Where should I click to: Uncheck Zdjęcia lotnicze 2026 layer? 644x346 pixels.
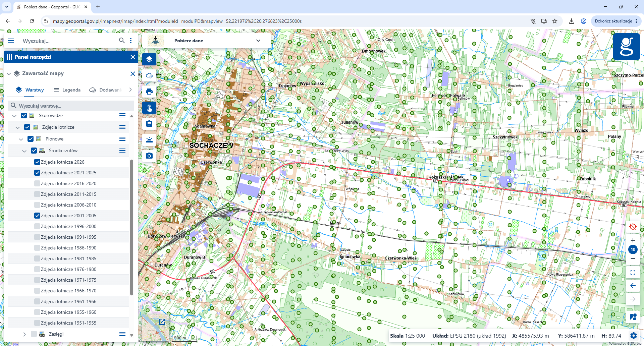click(x=37, y=162)
